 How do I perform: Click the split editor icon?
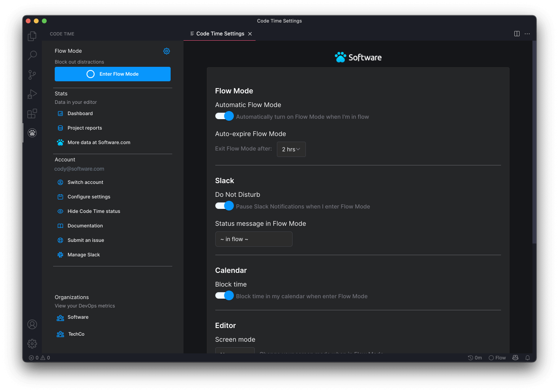pyautogui.click(x=517, y=34)
